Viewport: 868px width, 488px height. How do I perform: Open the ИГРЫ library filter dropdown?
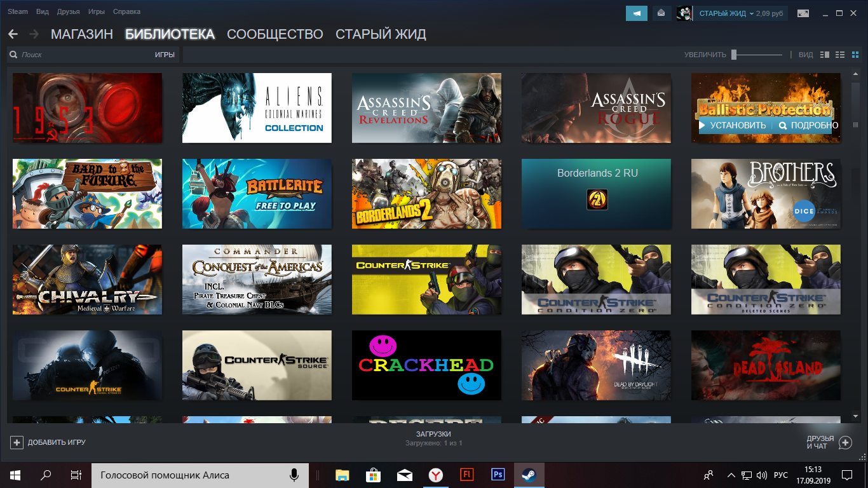point(165,55)
